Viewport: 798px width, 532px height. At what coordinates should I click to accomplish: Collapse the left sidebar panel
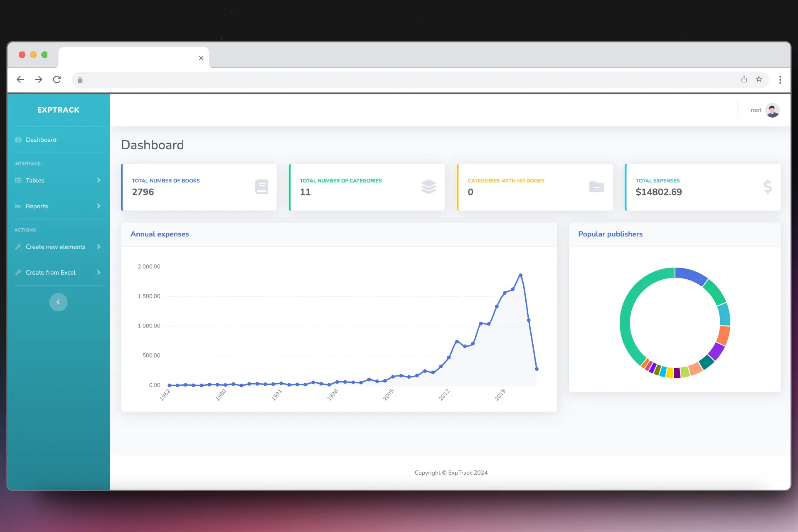coord(58,302)
